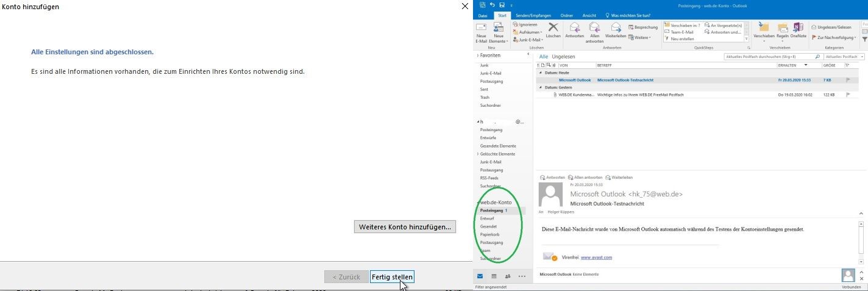Image resolution: width=868 pixels, height=291 pixels.
Task: Flag the WEB.DE message from 19.03.2020
Action: [x=848, y=95]
